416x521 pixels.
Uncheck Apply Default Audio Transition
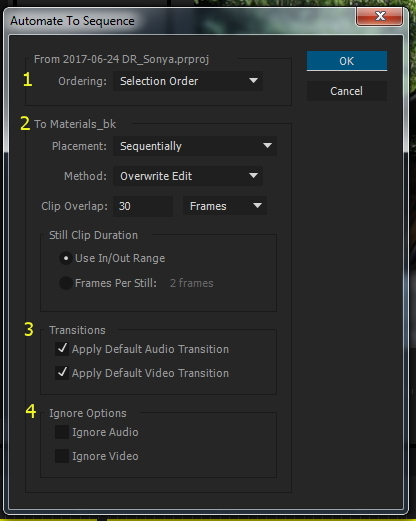[62, 349]
